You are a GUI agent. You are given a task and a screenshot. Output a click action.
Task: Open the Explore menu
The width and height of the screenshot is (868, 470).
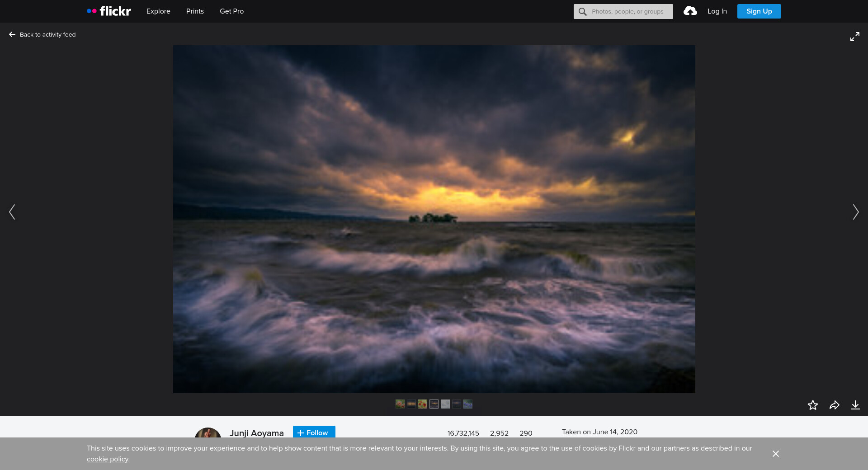pos(158,11)
